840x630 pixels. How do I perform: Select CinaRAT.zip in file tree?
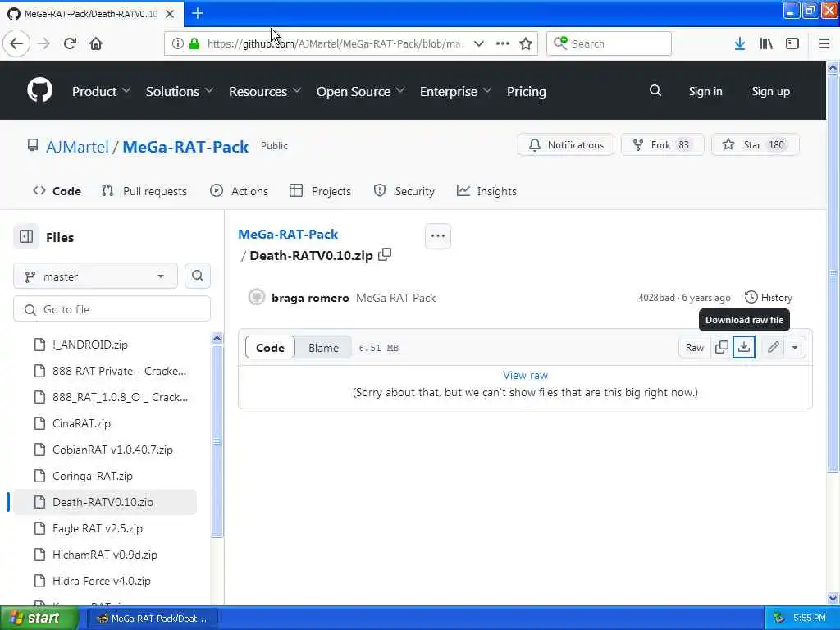click(81, 423)
